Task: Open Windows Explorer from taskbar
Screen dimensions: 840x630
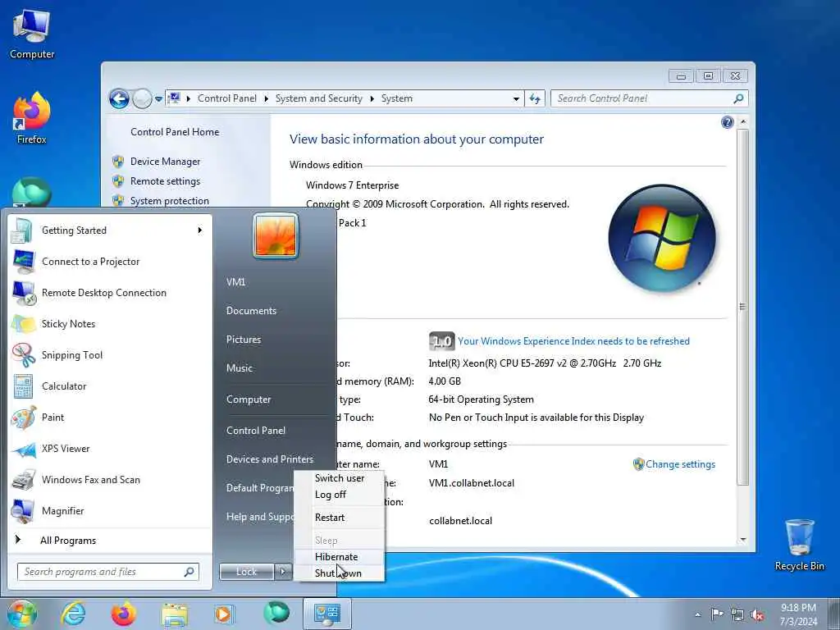Action: 175,614
